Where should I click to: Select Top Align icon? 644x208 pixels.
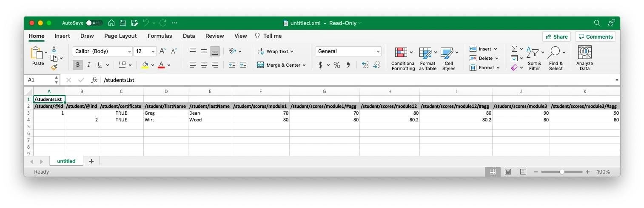tap(193, 51)
